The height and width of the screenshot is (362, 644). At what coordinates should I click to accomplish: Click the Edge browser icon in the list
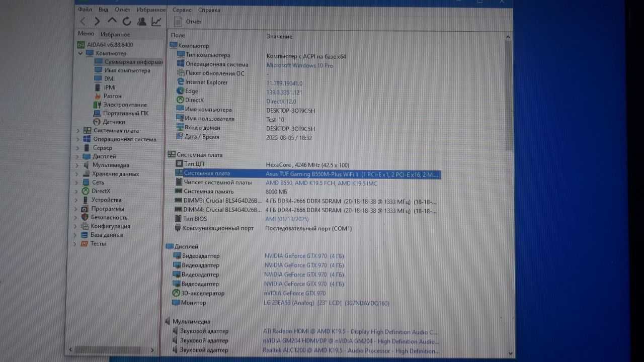181,91
